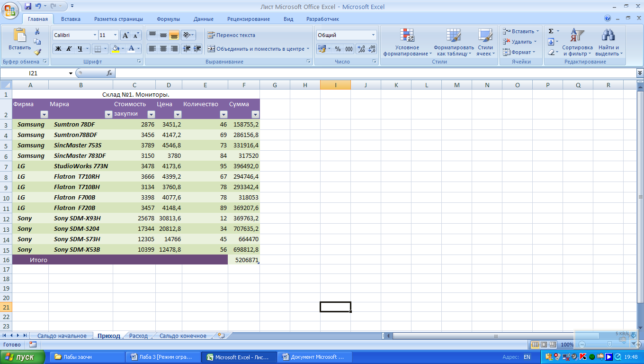This screenshot has width=644, height=364.
Task: Open Условное форматирование menu
Action: [407, 42]
